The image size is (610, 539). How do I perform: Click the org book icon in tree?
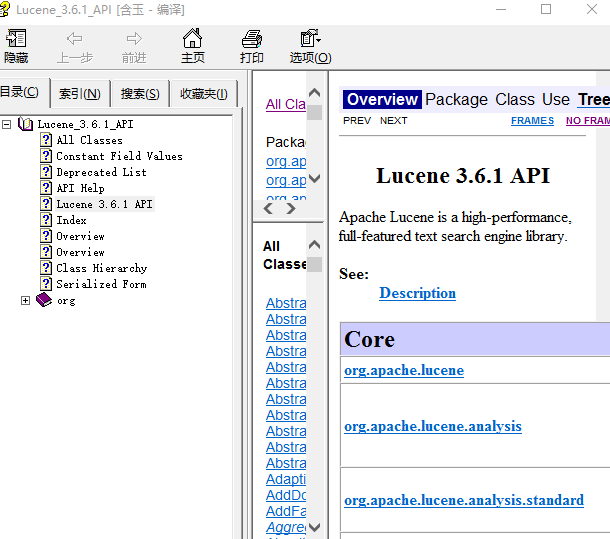tap(44, 300)
